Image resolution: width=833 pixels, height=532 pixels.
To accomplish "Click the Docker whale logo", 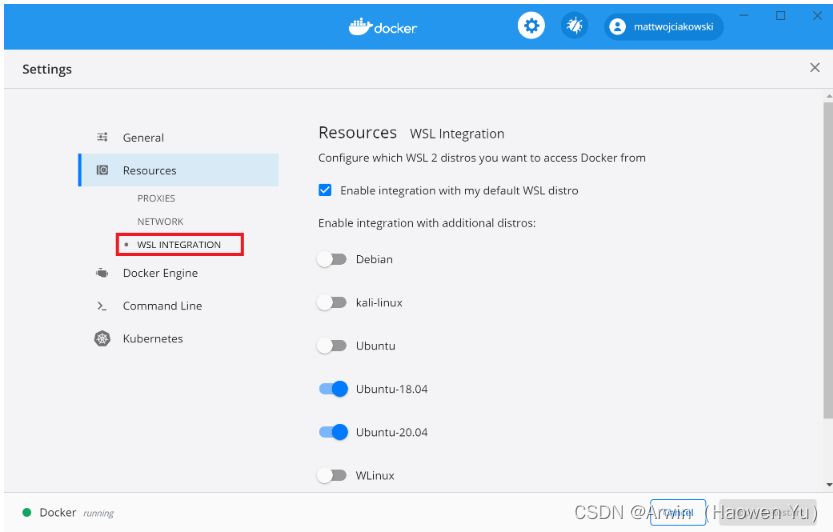I will click(x=360, y=27).
